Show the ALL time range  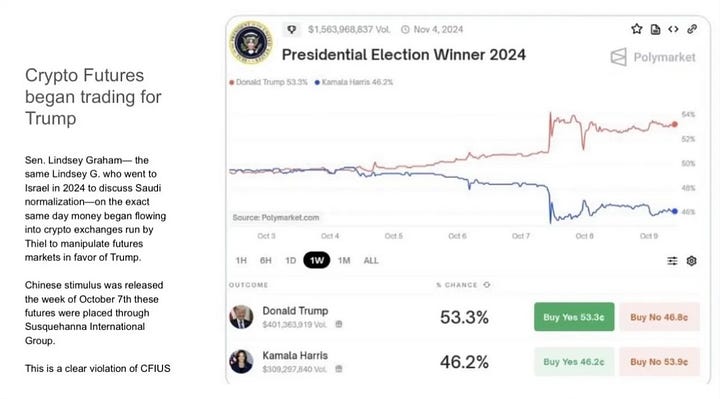(371, 261)
